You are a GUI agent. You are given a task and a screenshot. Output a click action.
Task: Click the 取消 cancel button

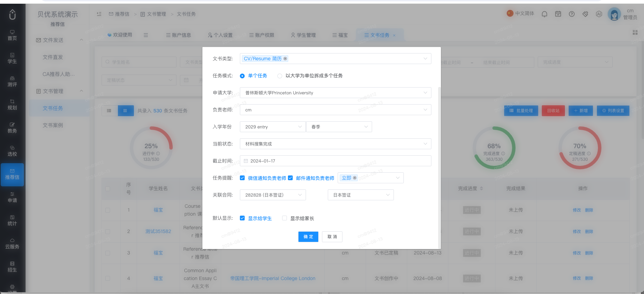(x=332, y=237)
